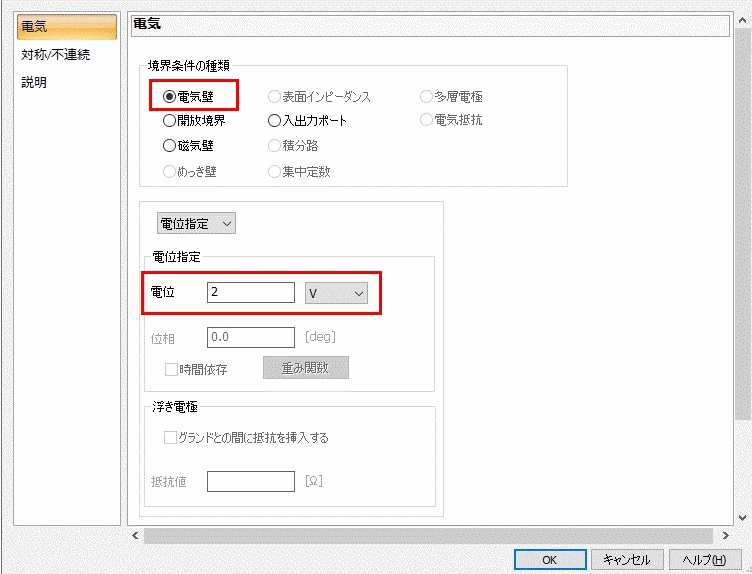
Task: Enable グランドとの間に抵抗を挿入する checkbox
Action: click(172, 437)
